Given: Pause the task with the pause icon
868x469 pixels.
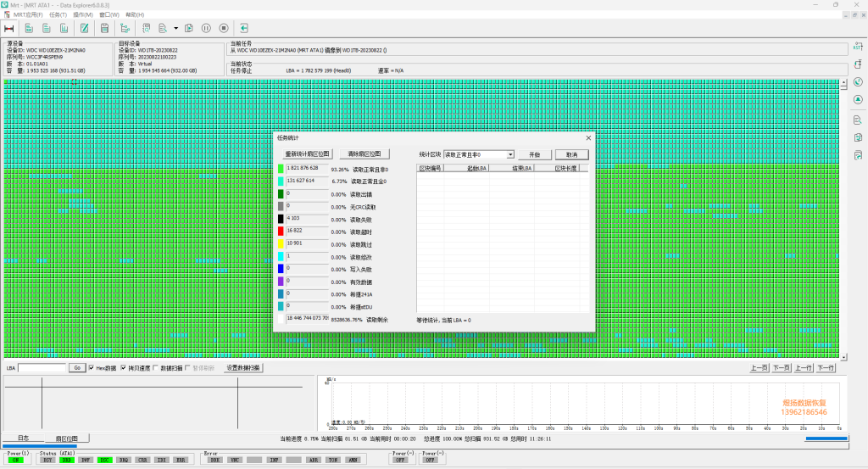Looking at the screenshot, I should (x=206, y=28).
